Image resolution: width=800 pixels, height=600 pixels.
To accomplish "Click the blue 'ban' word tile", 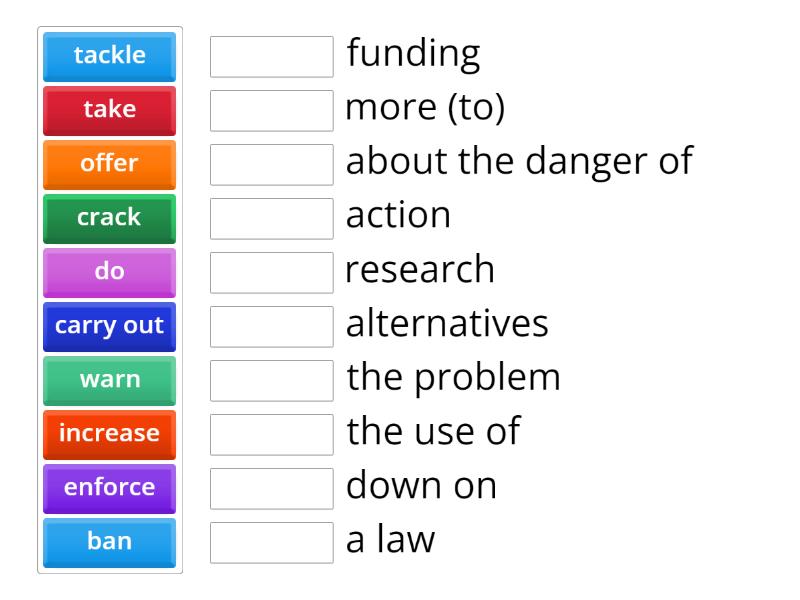I will (x=109, y=542).
